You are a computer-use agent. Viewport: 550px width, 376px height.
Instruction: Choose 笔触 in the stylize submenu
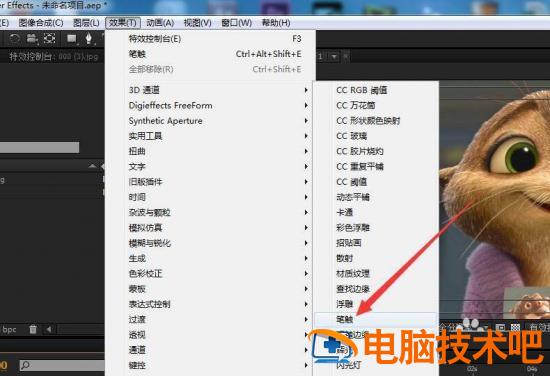pyautogui.click(x=376, y=320)
